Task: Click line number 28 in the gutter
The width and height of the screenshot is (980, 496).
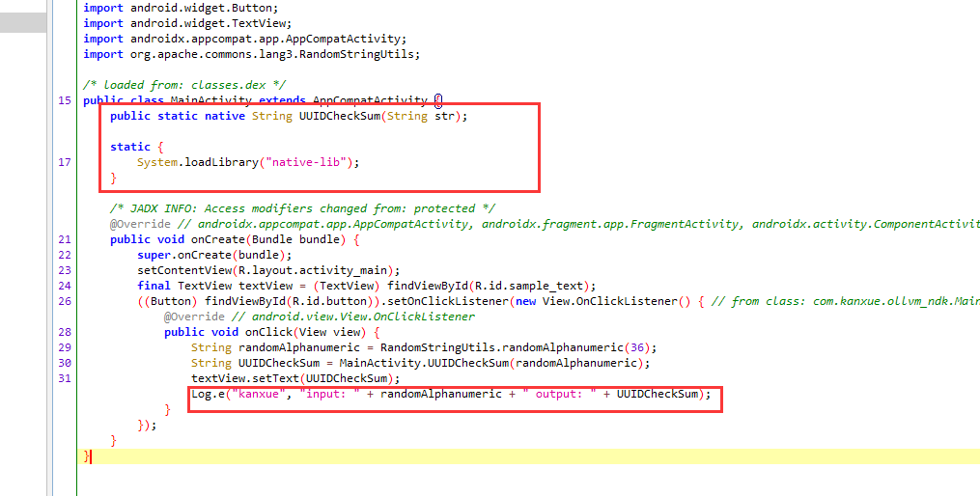Action: (65, 332)
